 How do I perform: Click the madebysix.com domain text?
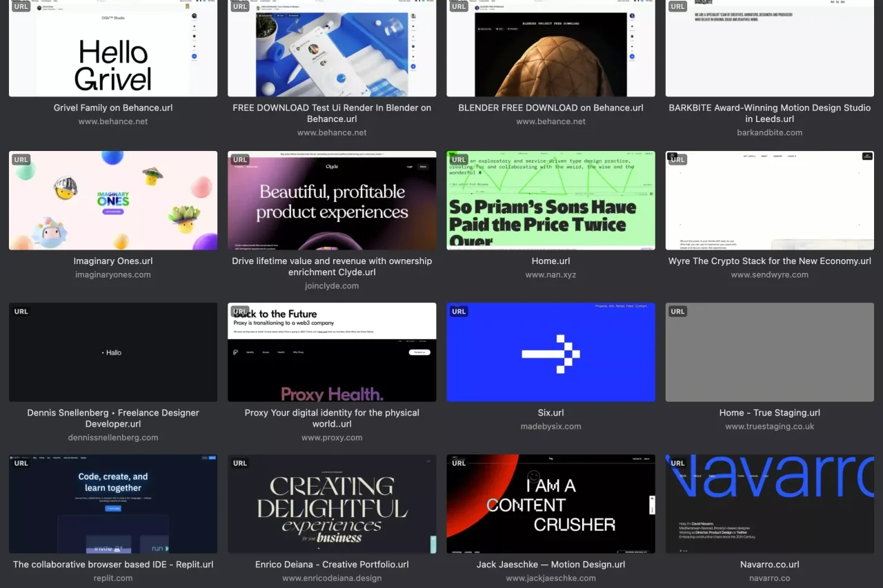[550, 426]
